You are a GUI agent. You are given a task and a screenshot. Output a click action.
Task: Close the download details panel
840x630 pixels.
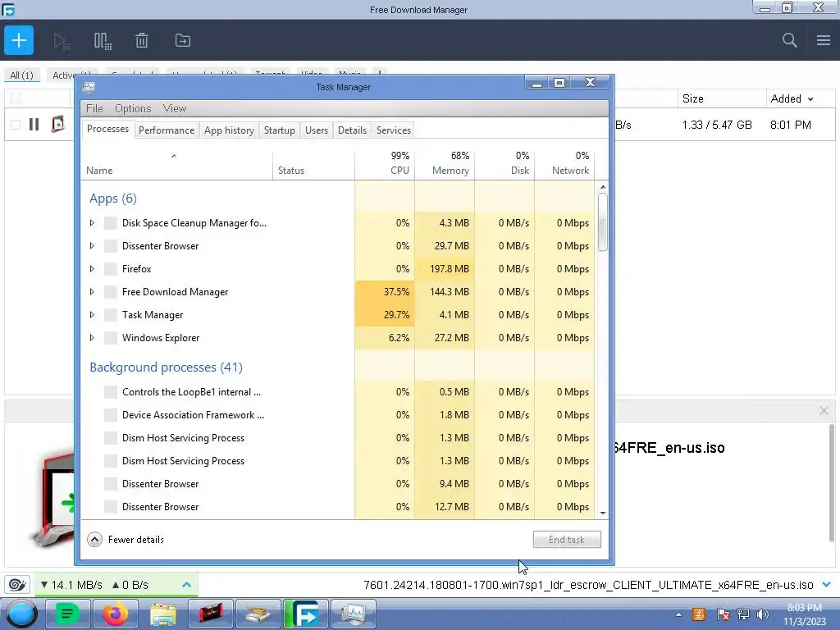[x=824, y=411]
